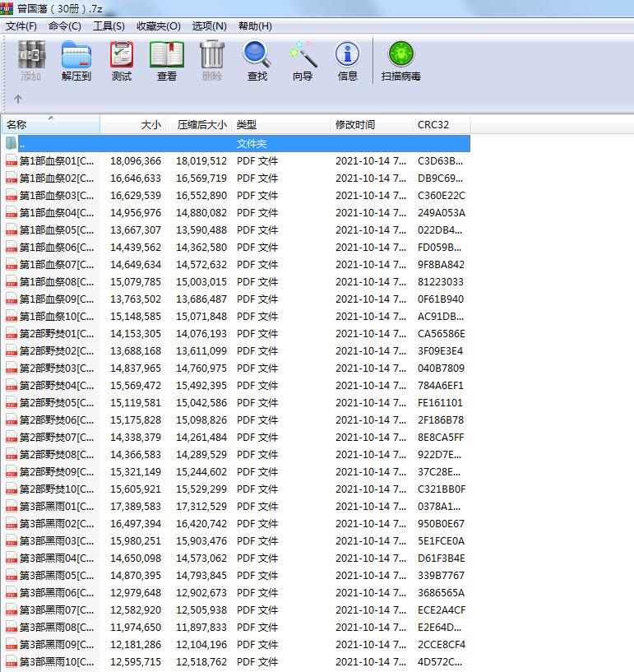Sort by Modified time (修改时间) column header
This screenshot has height=672, width=634.
(370, 125)
